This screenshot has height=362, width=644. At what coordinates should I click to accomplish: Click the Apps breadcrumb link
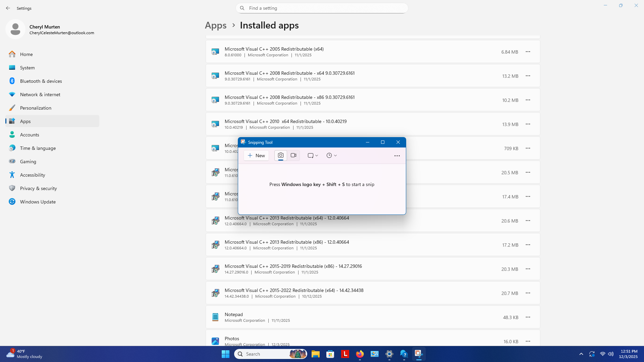[x=216, y=25]
